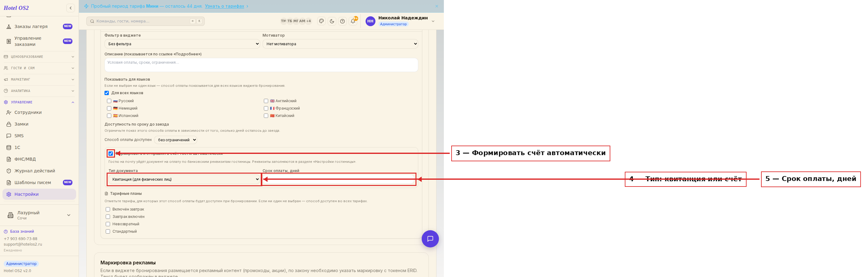
Task: Open the Мотиватор dropdown
Action: (x=340, y=44)
